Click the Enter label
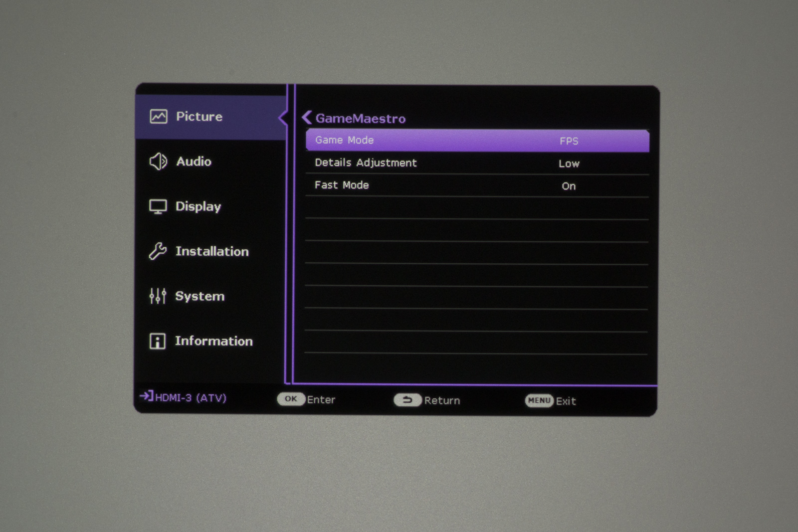The height and width of the screenshot is (532, 798). (321, 399)
